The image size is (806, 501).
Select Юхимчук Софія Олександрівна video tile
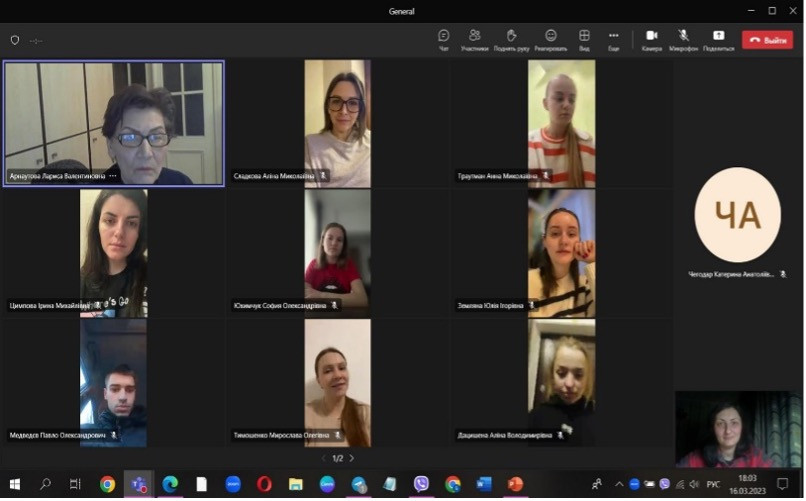(x=338, y=253)
